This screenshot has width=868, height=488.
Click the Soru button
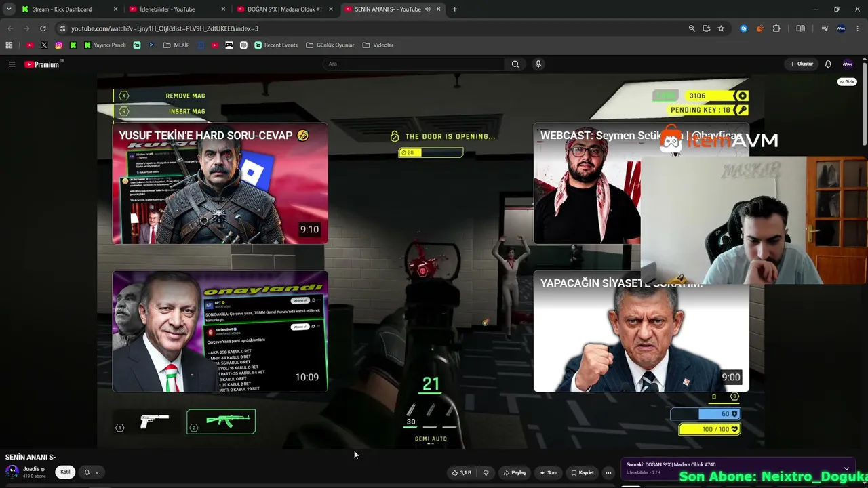pyautogui.click(x=548, y=472)
